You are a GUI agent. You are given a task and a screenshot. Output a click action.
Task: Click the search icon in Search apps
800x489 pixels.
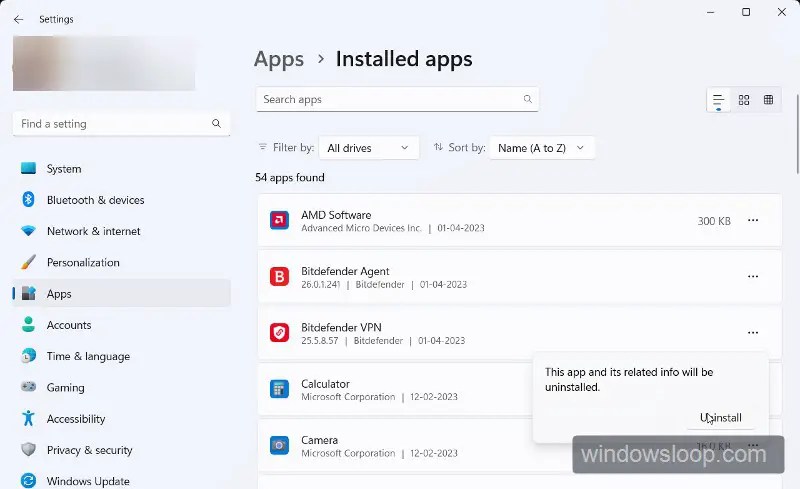pos(528,99)
